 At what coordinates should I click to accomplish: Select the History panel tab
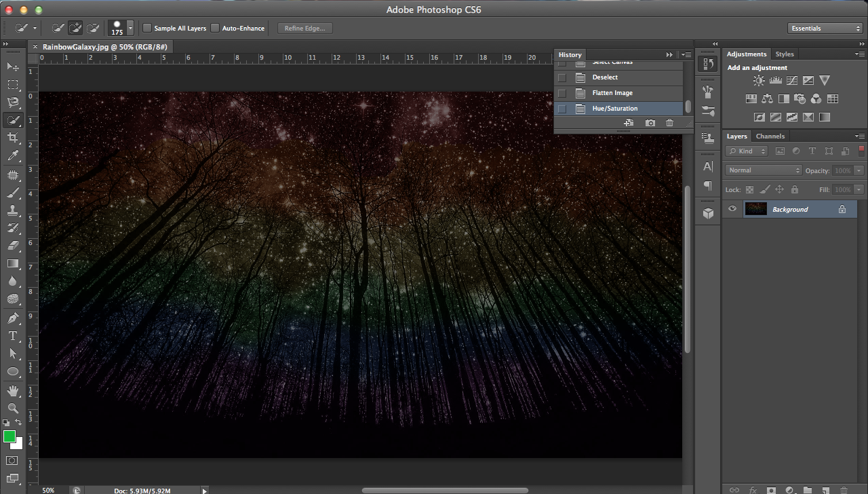(570, 55)
